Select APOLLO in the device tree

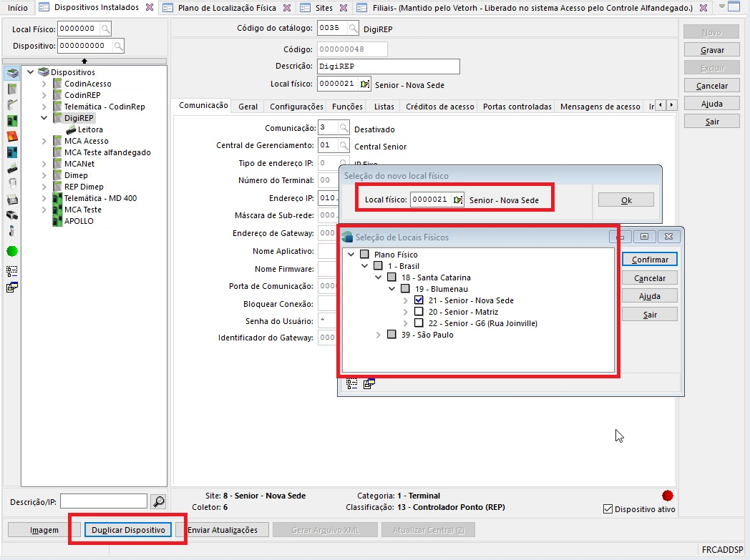coord(78,221)
